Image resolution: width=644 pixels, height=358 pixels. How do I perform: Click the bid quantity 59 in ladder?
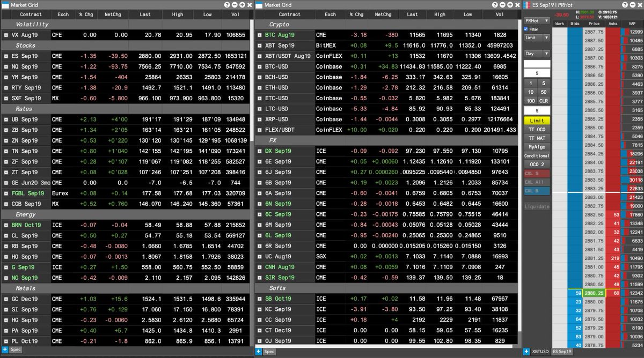(x=575, y=293)
